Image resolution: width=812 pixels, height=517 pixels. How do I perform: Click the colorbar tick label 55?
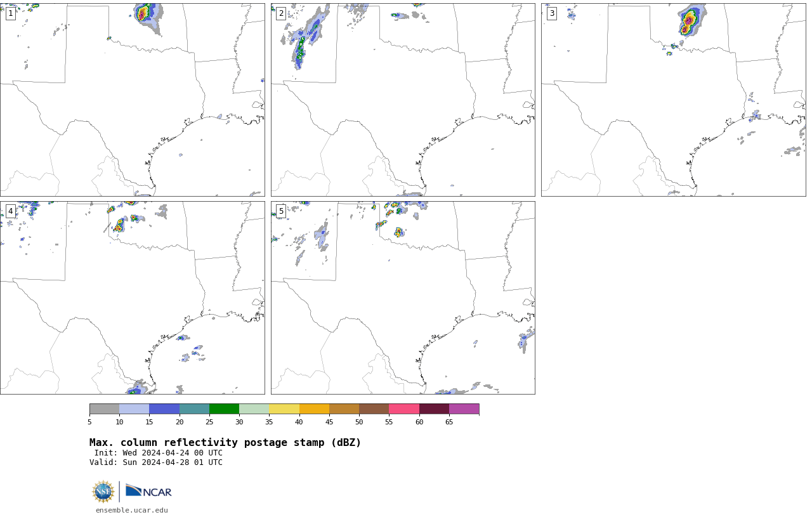click(x=389, y=422)
